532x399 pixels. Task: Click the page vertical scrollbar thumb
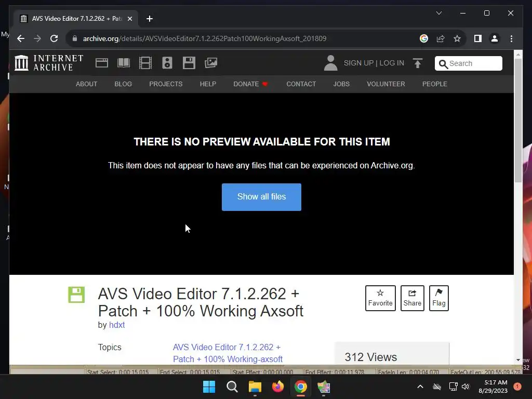tap(518, 121)
